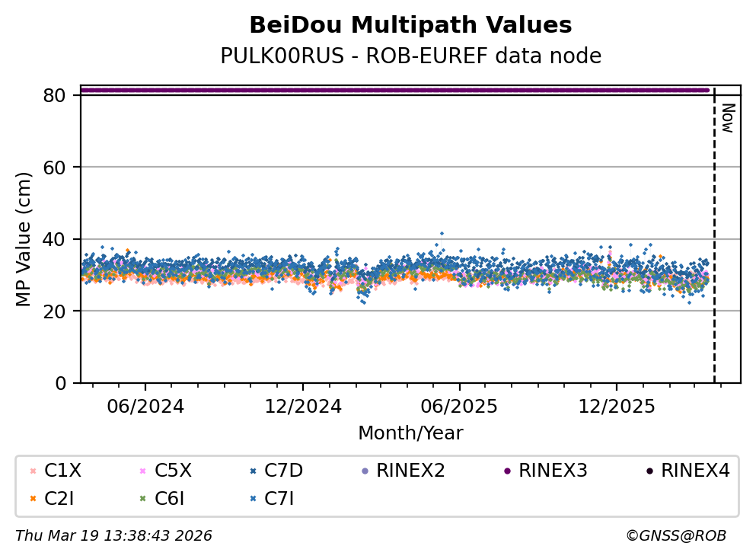Click the green C6I legend marker
The height and width of the screenshot is (559, 756).
142,499
